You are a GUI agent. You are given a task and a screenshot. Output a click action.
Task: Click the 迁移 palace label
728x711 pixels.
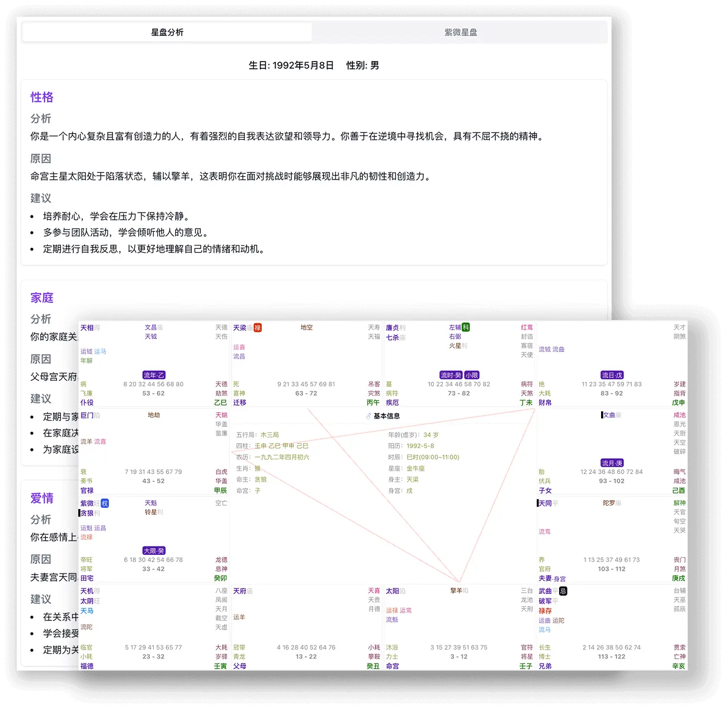point(239,402)
